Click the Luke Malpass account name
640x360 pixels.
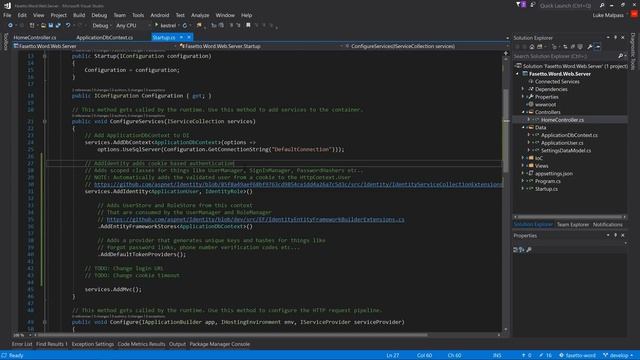click(x=608, y=15)
